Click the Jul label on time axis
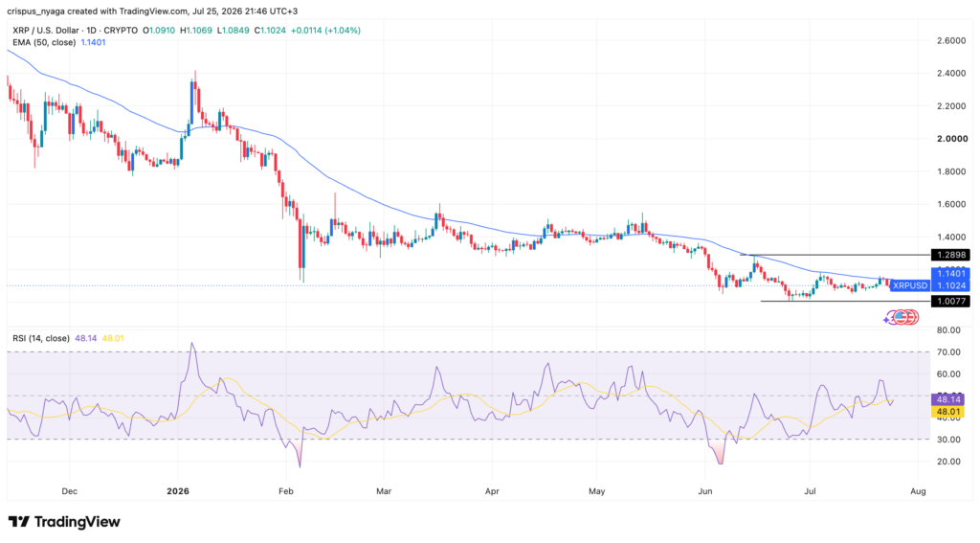 click(x=810, y=491)
